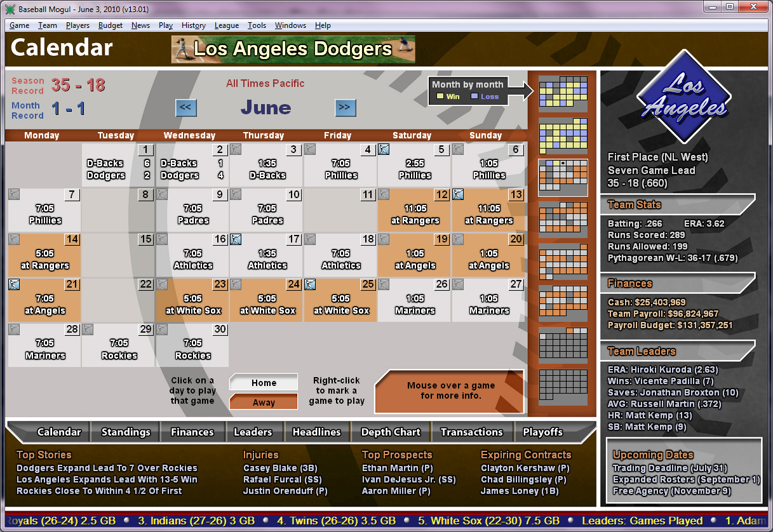Viewport: 773px width, 532px height.
Task: Advance to next month with the >> button
Action: pyautogui.click(x=346, y=107)
